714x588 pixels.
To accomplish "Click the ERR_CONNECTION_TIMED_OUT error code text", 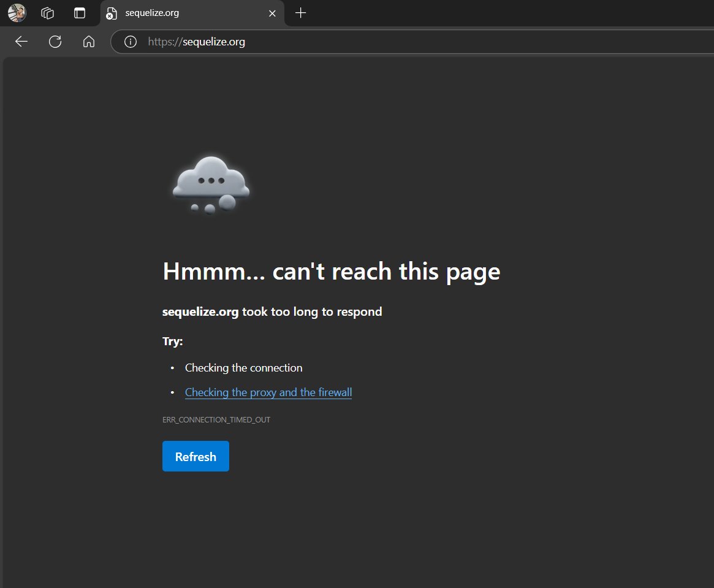I will point(216,419).
